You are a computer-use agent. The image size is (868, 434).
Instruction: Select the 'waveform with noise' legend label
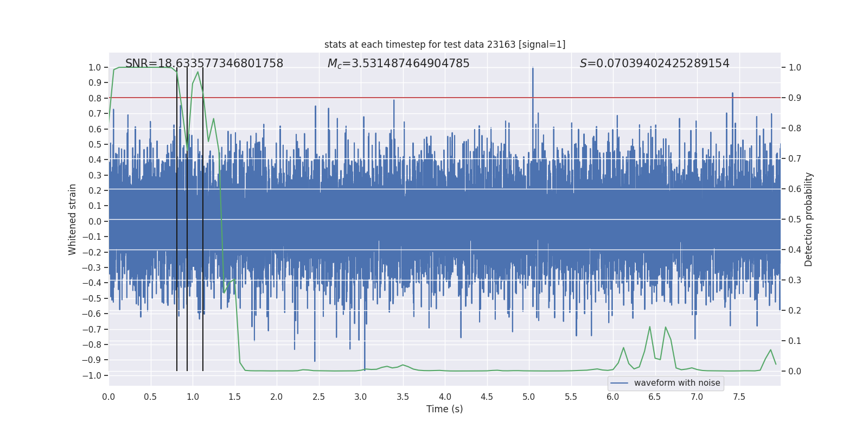[676, 383]
